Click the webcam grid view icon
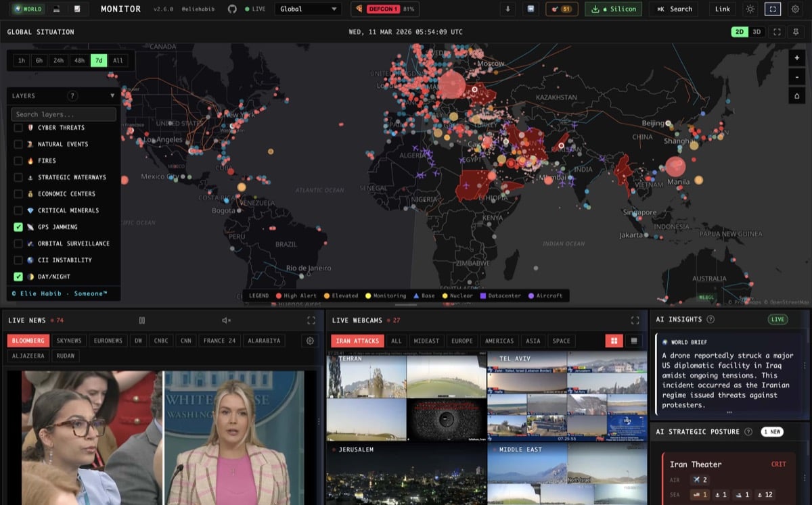 tap(614, 341)
